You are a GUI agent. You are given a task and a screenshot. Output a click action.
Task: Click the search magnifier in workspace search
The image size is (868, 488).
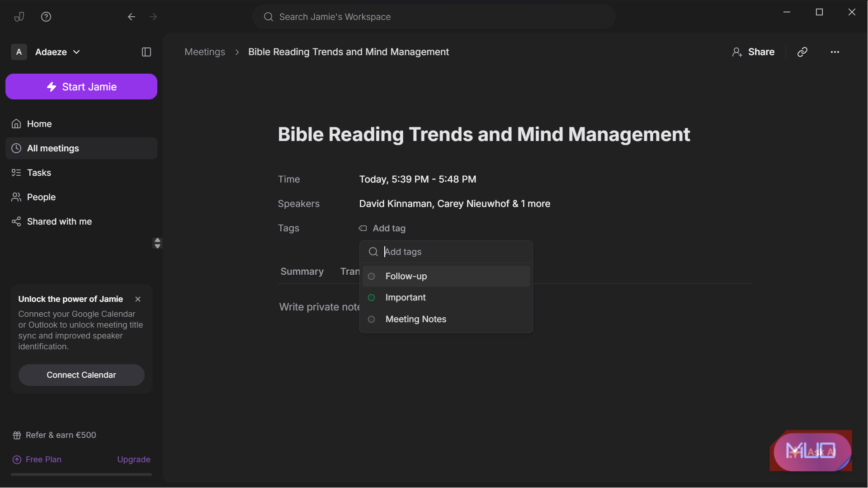coord(269,17)
